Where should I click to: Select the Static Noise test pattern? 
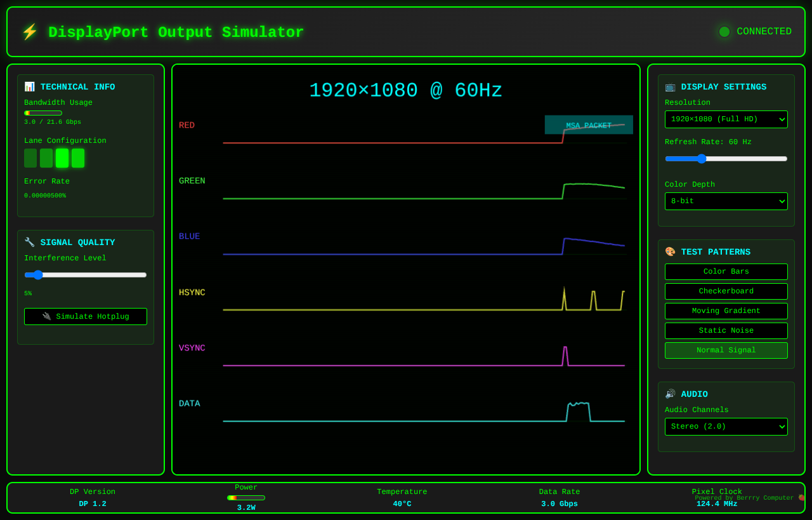tap(726, 330)
